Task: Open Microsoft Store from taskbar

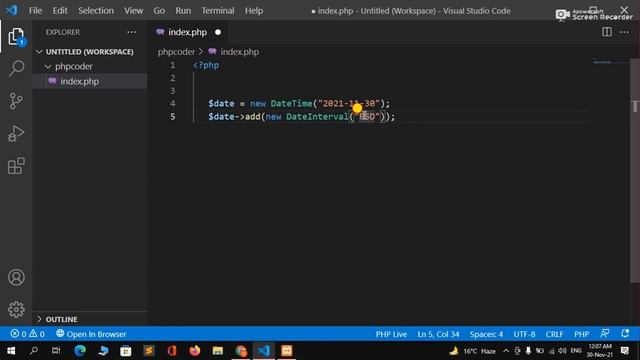Action: coord(126,351)
